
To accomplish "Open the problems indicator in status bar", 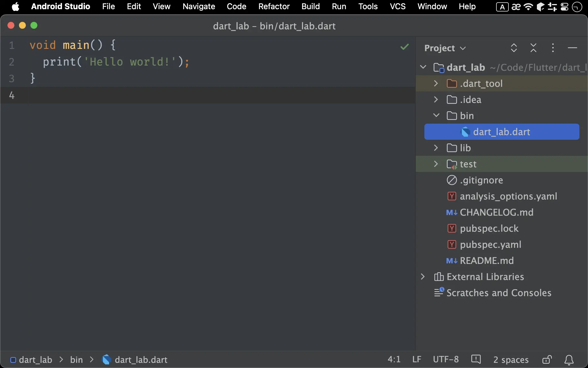I will [x=476, y=359].
